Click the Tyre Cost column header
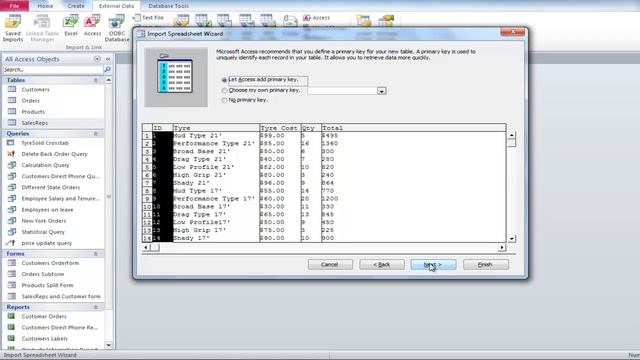The height and width of the screenshot is (360, 640). coord(280,128)
